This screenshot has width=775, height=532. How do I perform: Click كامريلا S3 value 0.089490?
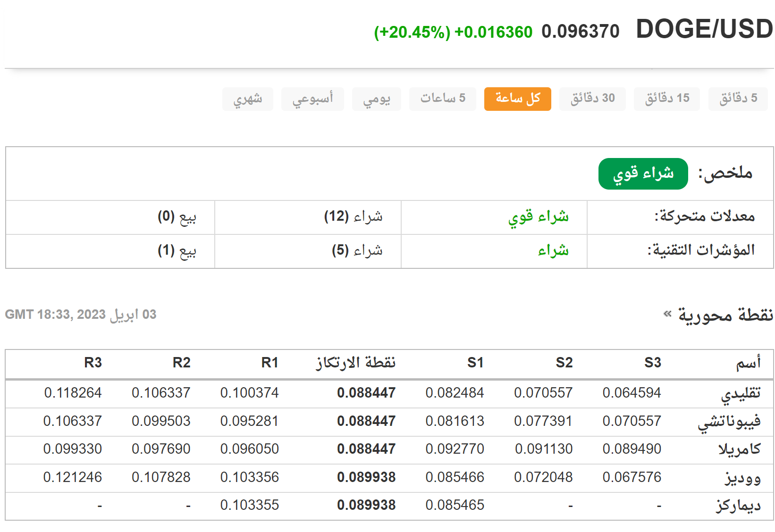tap(632, 449)
